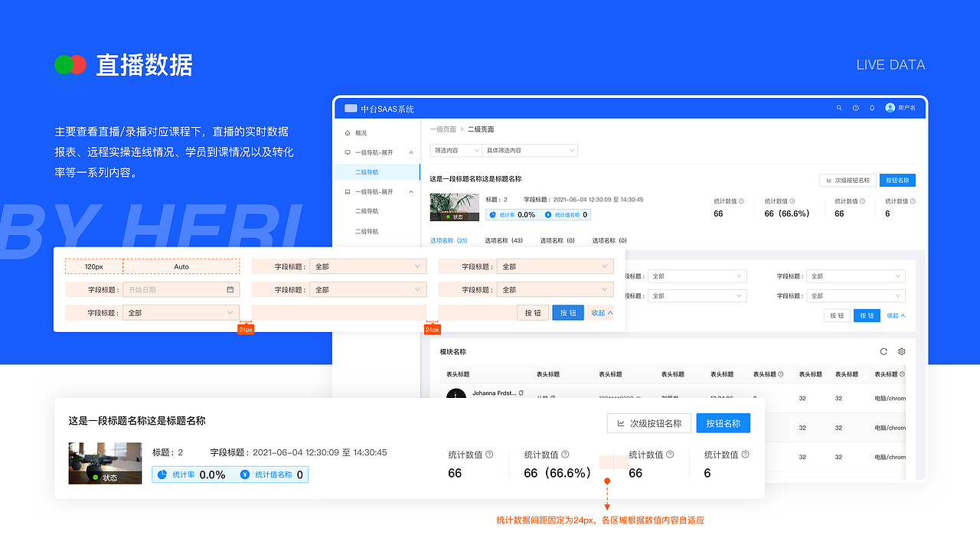Screen dimensions: 980x551
Task: Click the white 按 钮 button
Action: coord(532,312)
